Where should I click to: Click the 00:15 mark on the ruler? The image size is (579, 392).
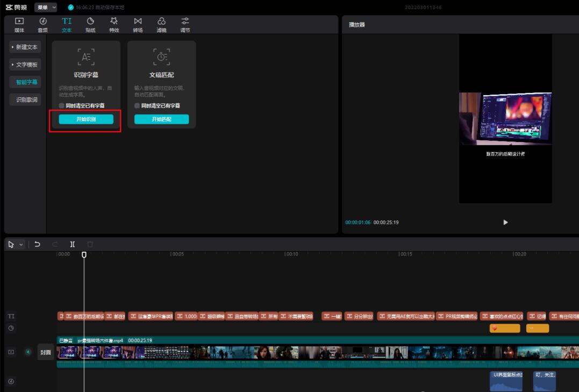[x=406, y=254]
